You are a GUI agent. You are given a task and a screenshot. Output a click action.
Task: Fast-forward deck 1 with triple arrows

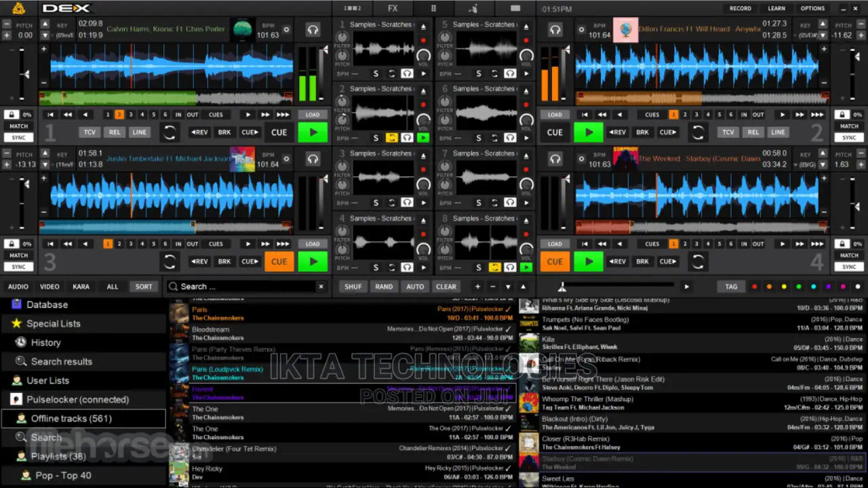click(x=283, y=115)
